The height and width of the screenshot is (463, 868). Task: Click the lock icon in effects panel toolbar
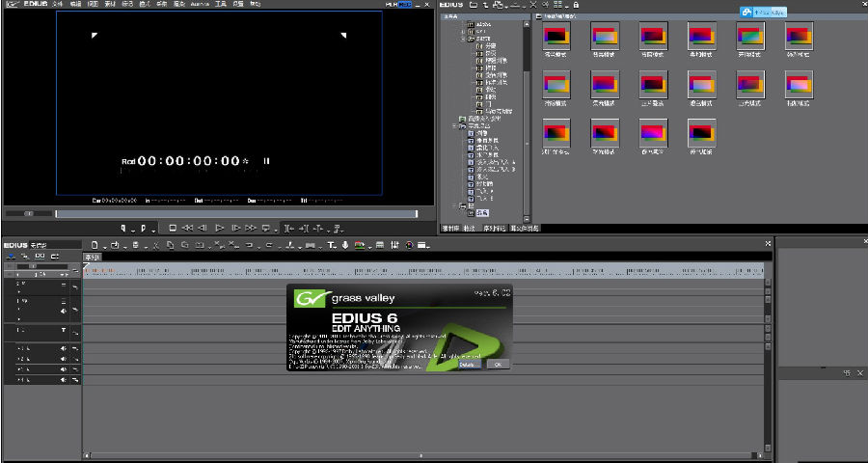point(576,5)
